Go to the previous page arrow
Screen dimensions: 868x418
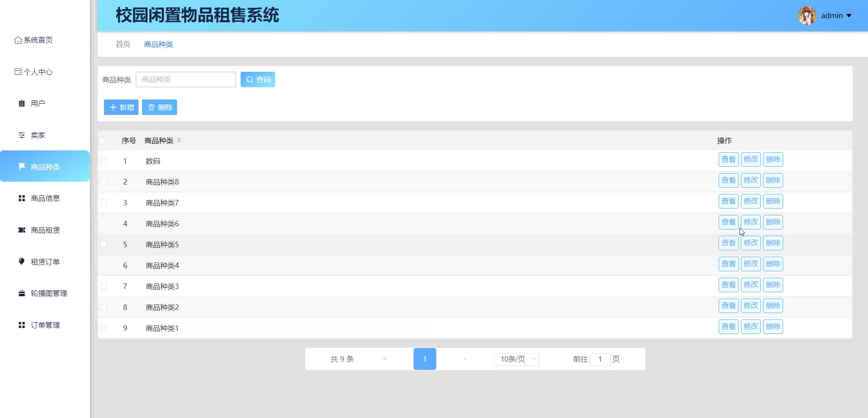(x=385, y=359)
